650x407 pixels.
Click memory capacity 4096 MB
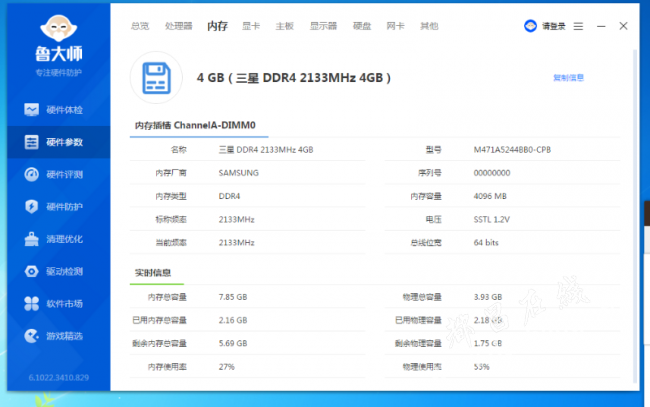[490, 196]
